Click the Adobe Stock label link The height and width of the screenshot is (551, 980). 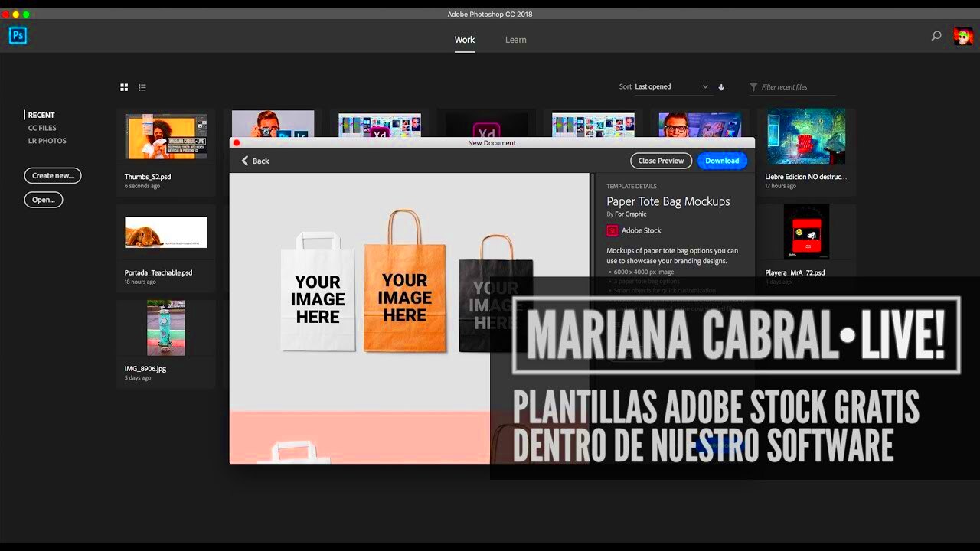[x=641, y=230]
